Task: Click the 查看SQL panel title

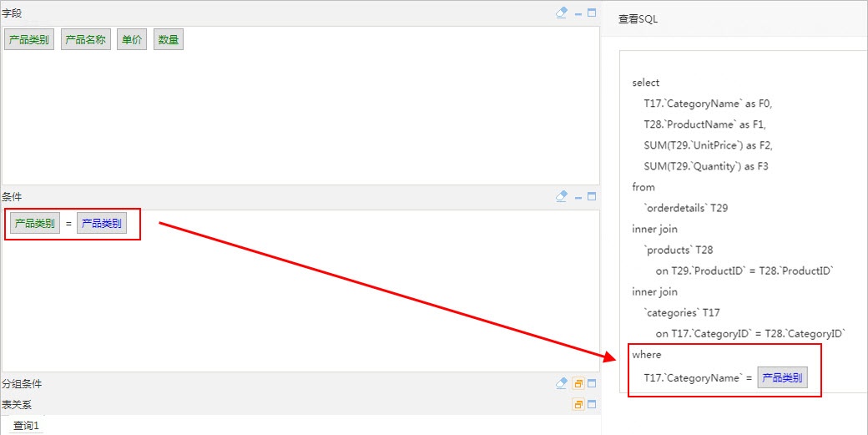Action: 638,19
